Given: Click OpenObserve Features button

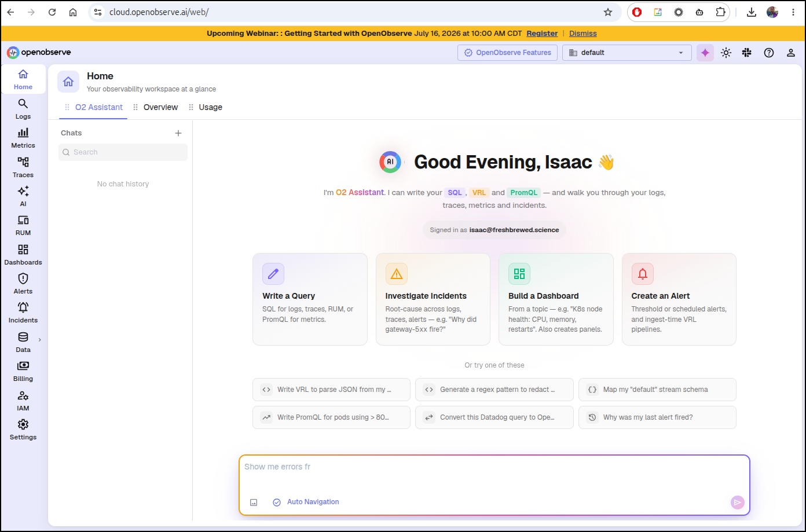Looking at the screenshot, I should click(508, 53).
